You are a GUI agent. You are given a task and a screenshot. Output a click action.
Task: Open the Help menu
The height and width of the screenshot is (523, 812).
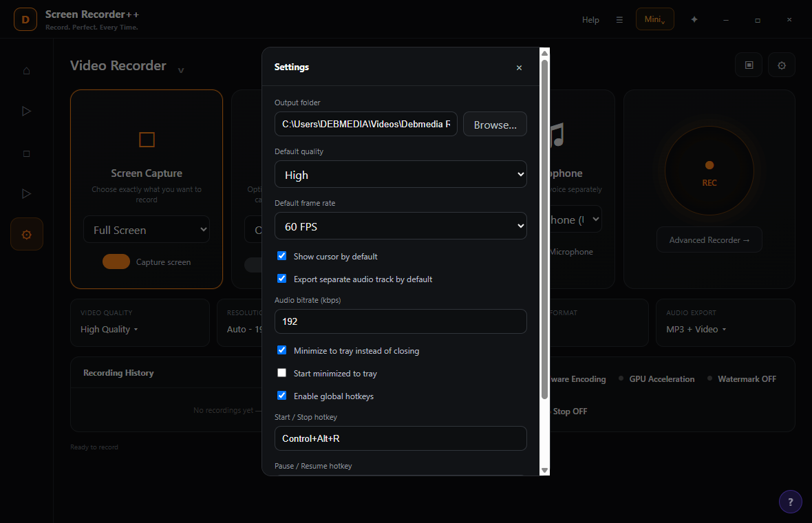[590, 20]
